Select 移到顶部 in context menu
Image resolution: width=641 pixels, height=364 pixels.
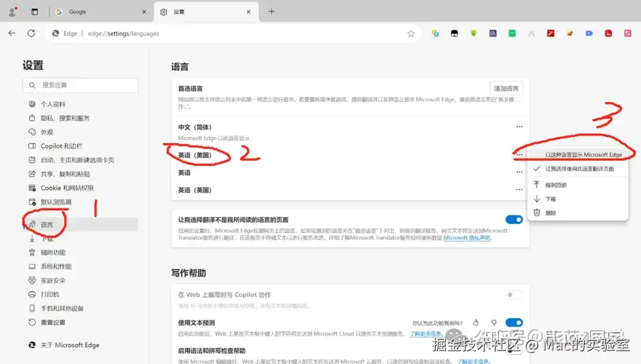pos(577,185)
